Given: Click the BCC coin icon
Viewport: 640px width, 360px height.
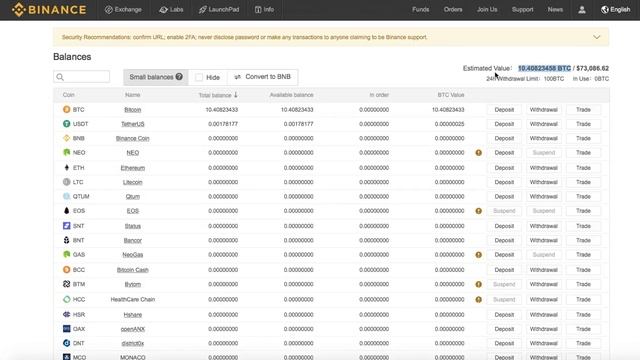Looking at the screenshot, I should pyautogui.click(x=67, y=269).
